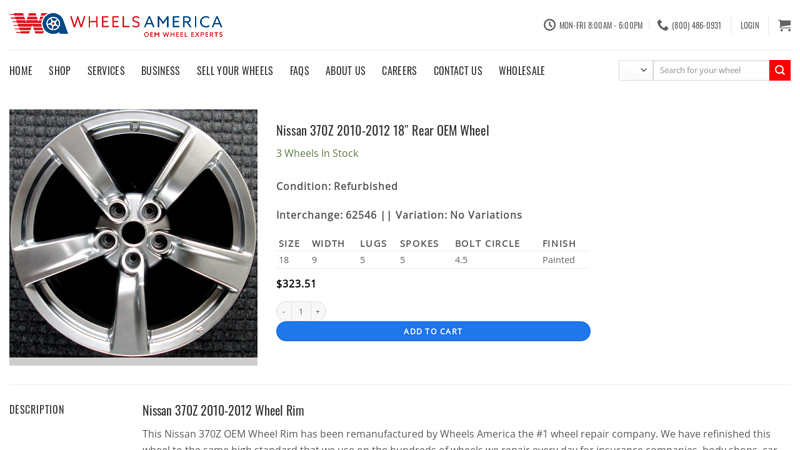Increase quantity with the plus button
The image size is (800, 450).
point(318,311)
